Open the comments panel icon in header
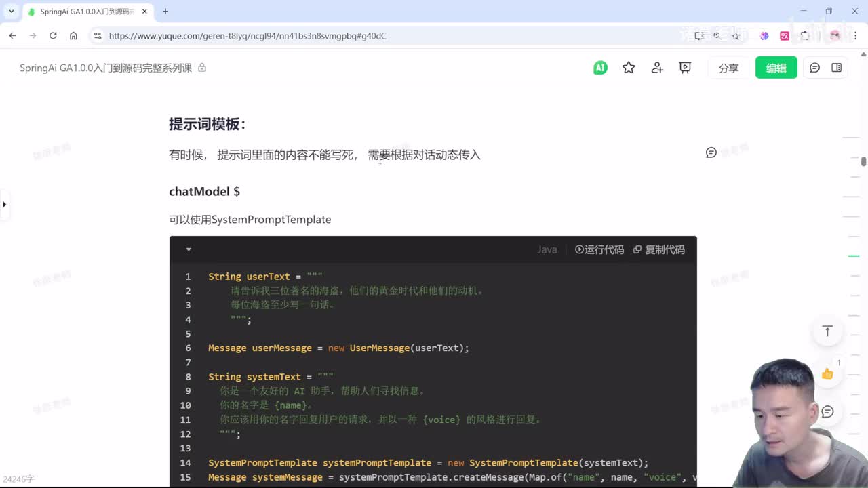This screenshot has height=488, width=868. tap(815, 68)
